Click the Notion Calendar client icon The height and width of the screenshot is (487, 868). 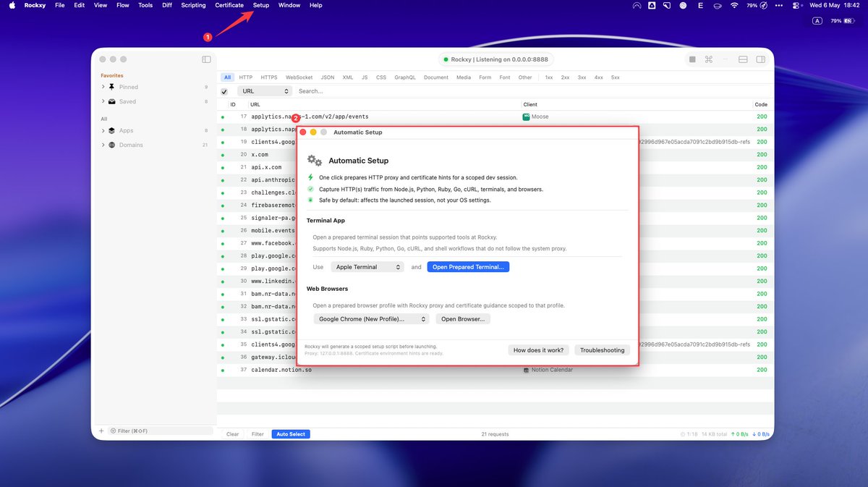coord(526,370)
